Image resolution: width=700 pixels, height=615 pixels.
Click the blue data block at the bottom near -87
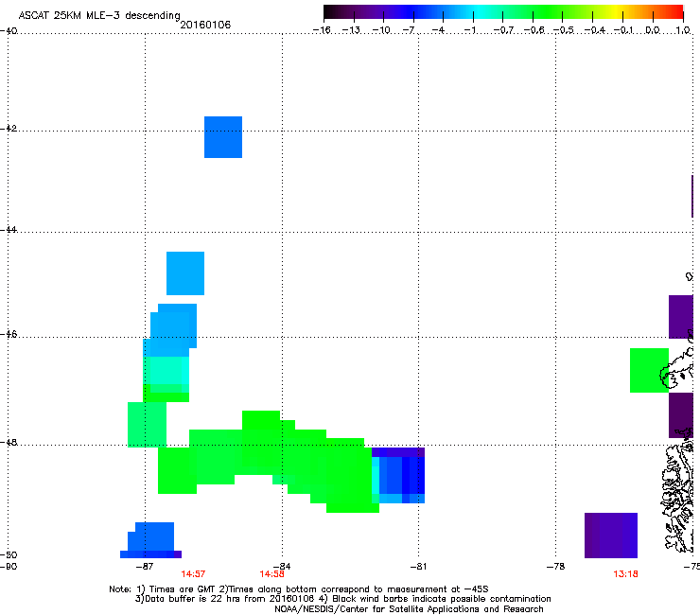(x=151, y=540)
